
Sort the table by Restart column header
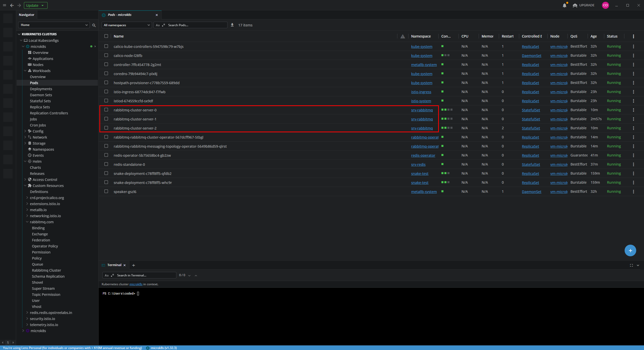coord(507,36)
